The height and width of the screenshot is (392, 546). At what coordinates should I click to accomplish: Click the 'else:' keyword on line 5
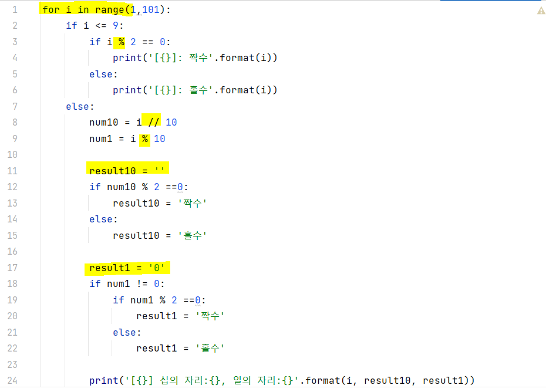(x=103, y=75)
